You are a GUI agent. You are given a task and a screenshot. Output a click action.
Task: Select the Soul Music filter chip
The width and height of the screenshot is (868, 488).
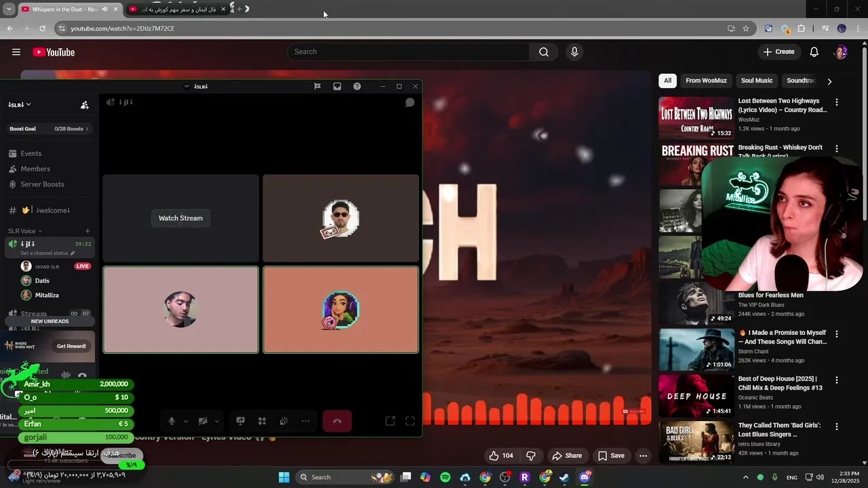757,81
